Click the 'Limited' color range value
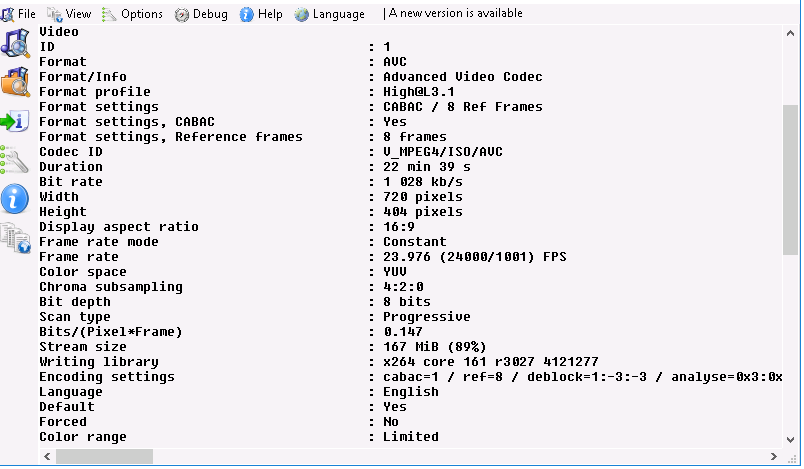Image resolution: width=804 pixels, height=469 pixels. (x=411, y=437)
